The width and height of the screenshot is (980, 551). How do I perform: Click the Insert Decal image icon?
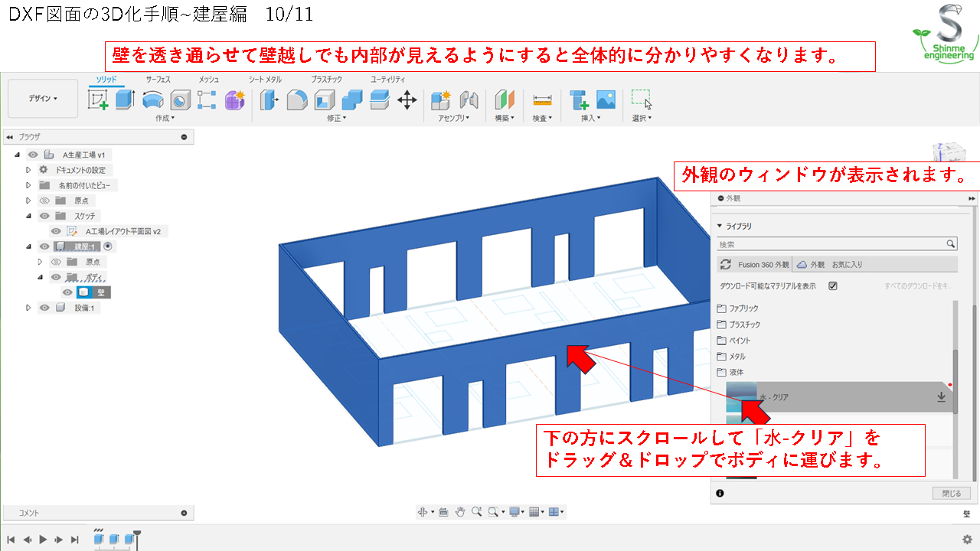point(606,100)
